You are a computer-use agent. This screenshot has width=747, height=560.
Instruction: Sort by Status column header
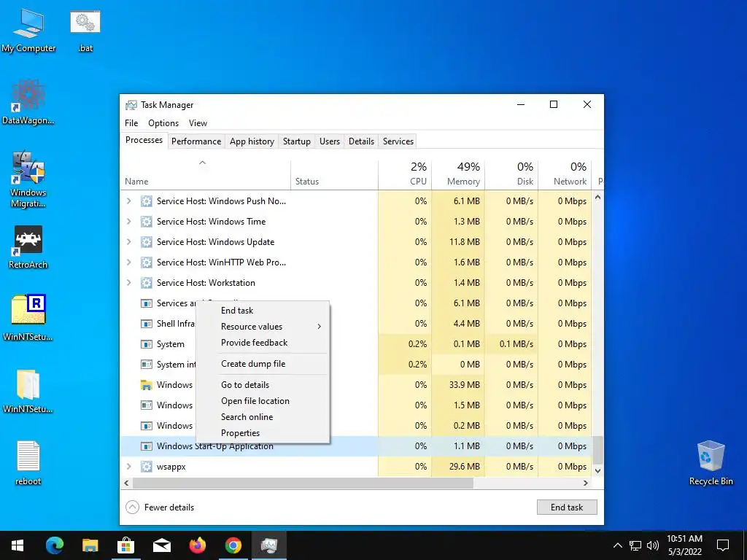pyautogui.click(x=334, y=174)
